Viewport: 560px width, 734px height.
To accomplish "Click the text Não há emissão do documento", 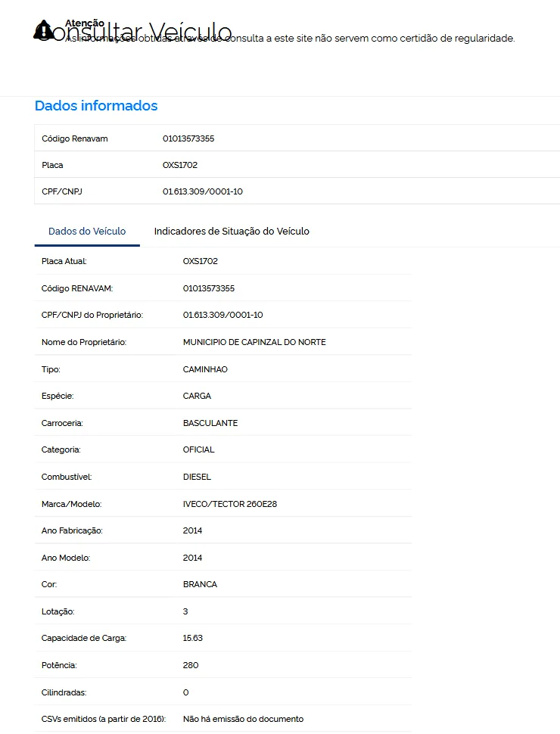I will [243, 719].
